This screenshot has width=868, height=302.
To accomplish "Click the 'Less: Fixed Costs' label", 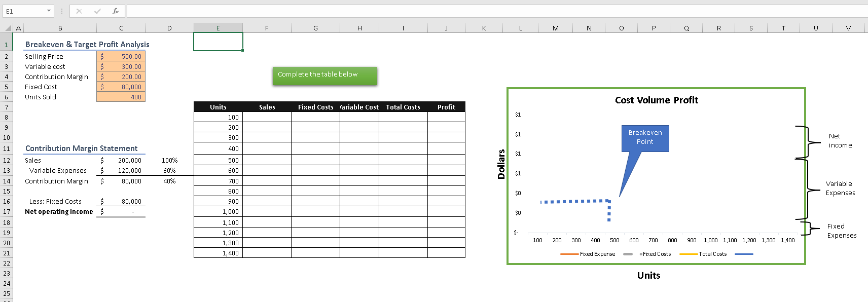I will tap(55, 202).
